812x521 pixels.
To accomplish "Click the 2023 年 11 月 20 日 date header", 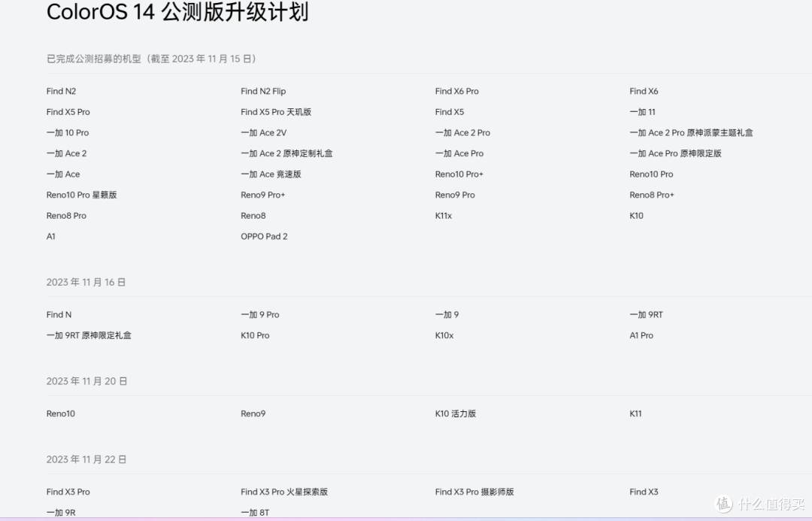I will (x=86, y=381).
